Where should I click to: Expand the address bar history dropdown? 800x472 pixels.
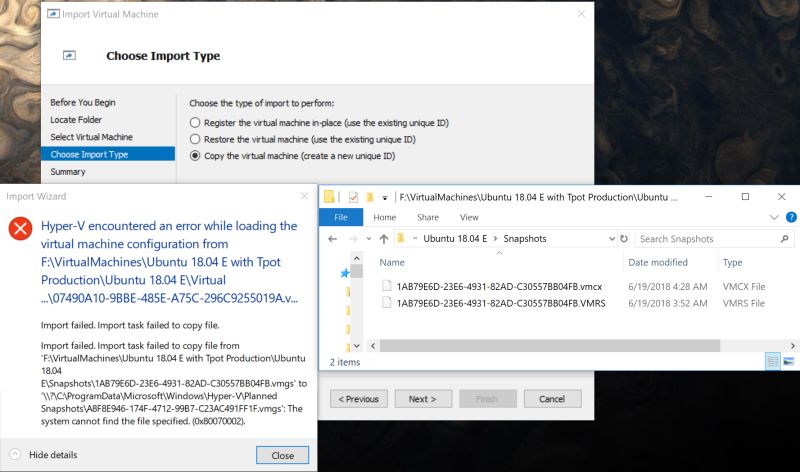click(x=612, y=239)
